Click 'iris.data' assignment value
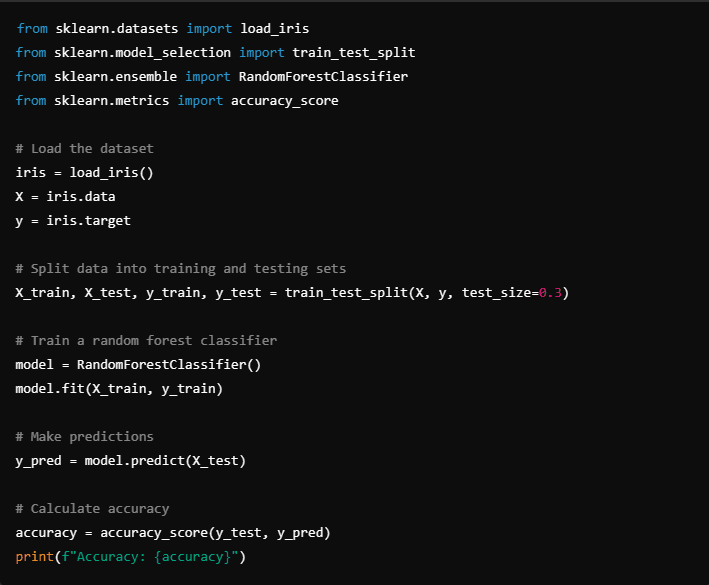 80,197
